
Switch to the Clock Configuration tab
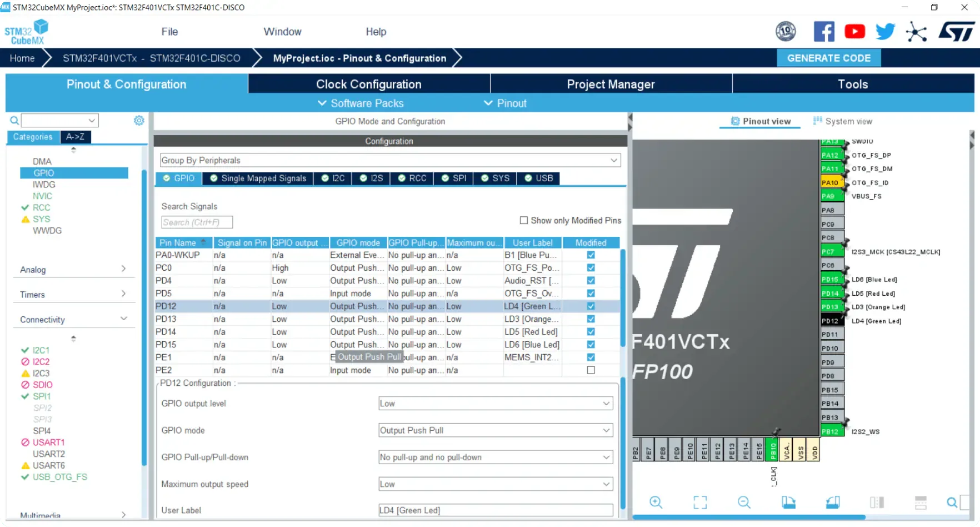click(369, 84)
